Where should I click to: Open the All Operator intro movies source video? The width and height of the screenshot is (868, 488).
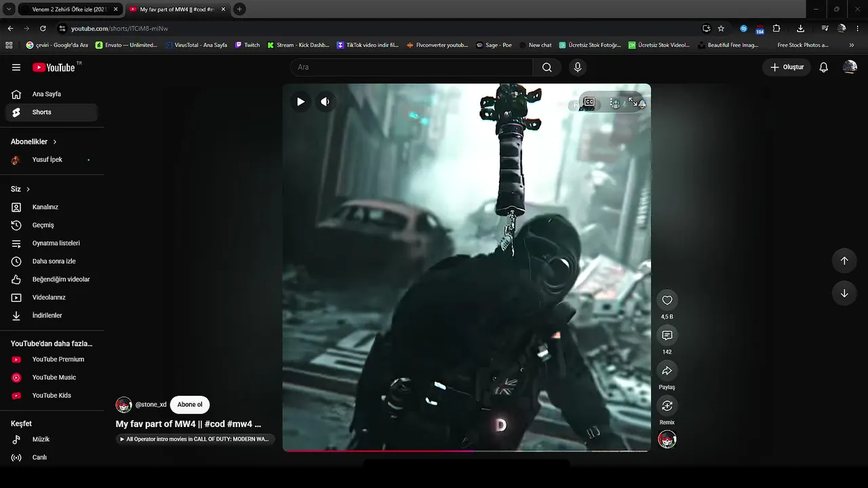(x=195, y=439)
